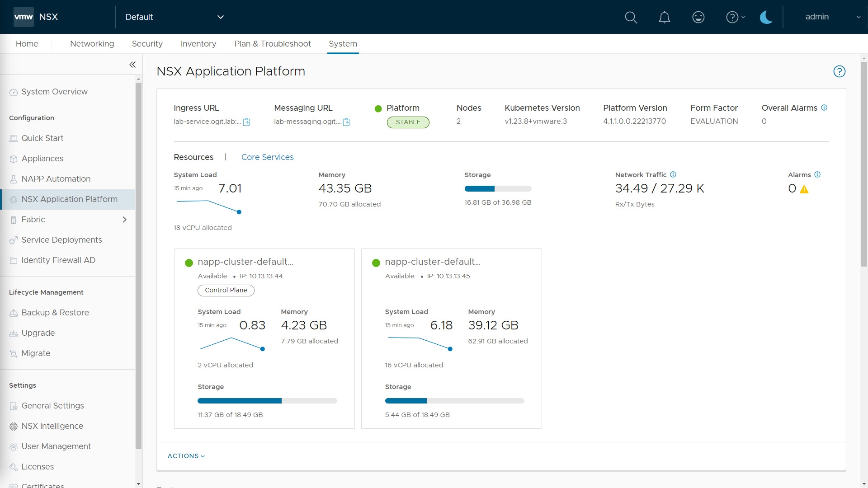Open the notifications bell

(664, 17)
